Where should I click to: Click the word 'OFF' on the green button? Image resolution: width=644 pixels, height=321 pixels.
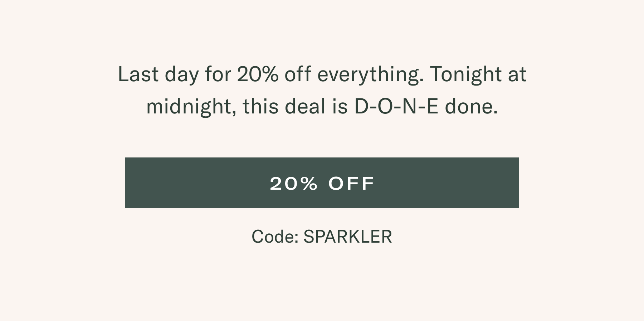click(351, 183)
